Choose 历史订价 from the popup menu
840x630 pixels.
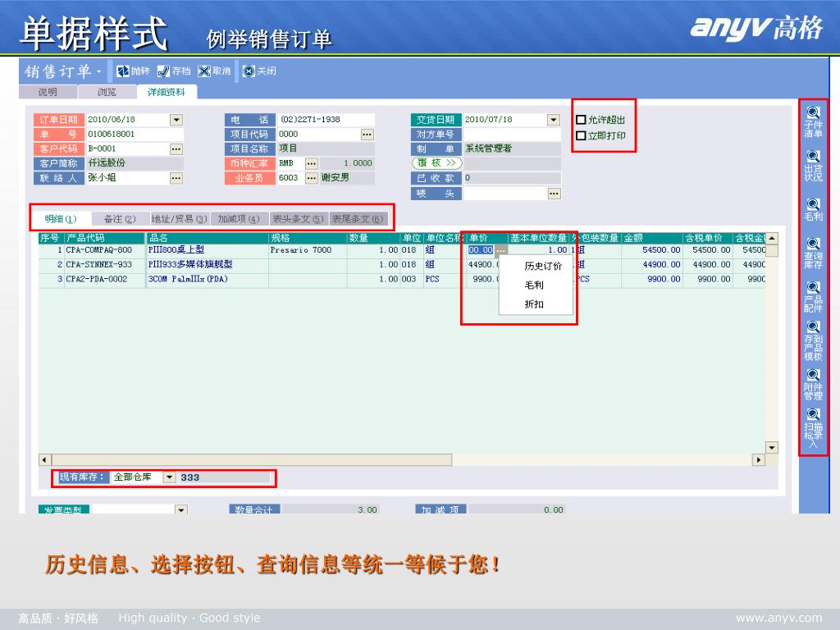[x=543, y=267]
